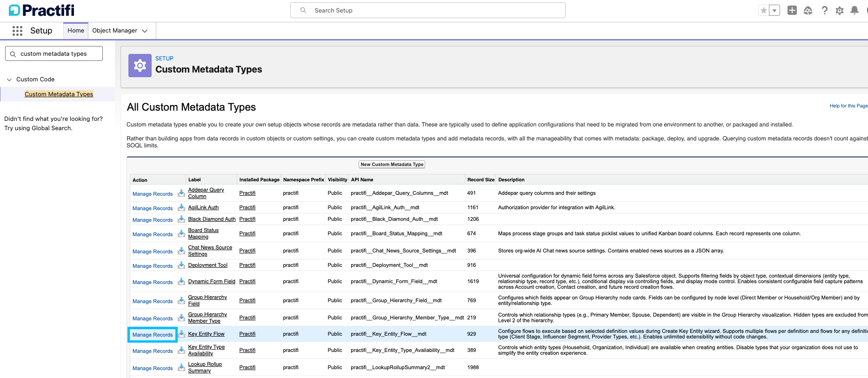Manage Records for Addepar Query Column

pyautogui.click(x=153, y=194)
